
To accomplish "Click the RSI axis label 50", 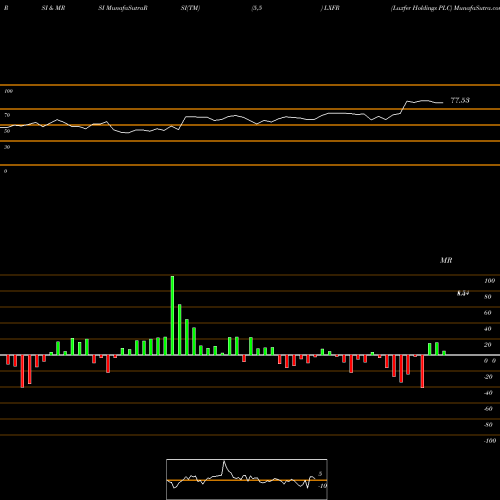I will 7,131.
